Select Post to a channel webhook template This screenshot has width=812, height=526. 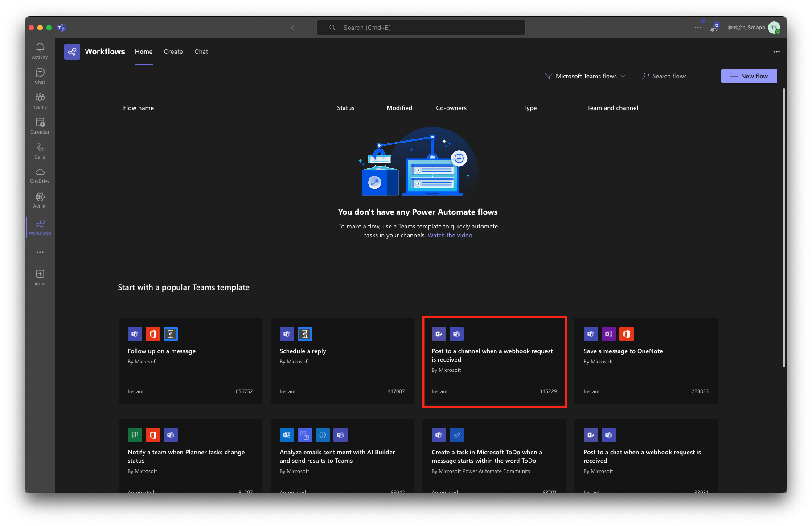[494, 361]
